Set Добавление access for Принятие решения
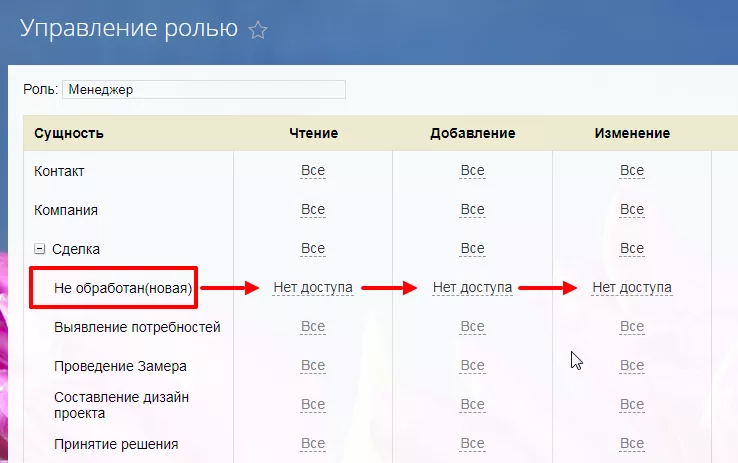 pyautogui.click(x=473, y=444)
